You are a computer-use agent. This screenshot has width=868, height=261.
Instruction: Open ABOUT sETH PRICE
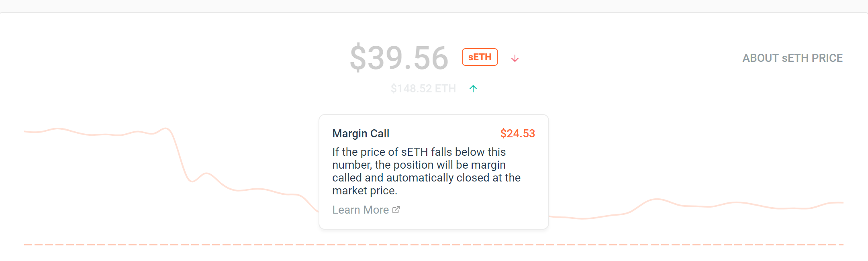coord(792,58)
